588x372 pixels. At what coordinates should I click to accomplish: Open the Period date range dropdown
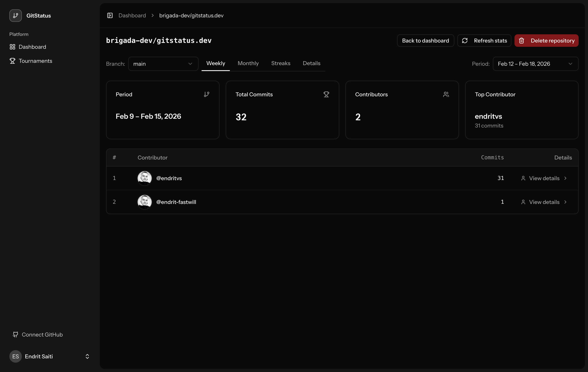[536, 64]
